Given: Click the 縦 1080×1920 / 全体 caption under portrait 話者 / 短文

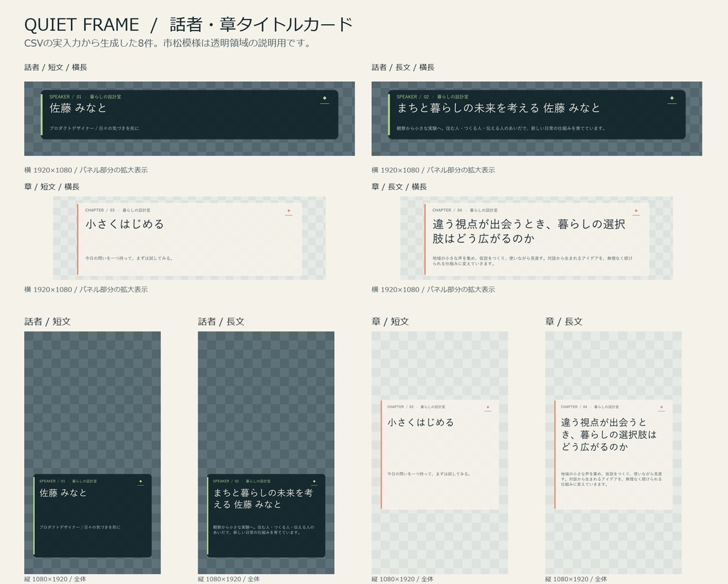Looking at the screenshot, I should pos(55,579).
